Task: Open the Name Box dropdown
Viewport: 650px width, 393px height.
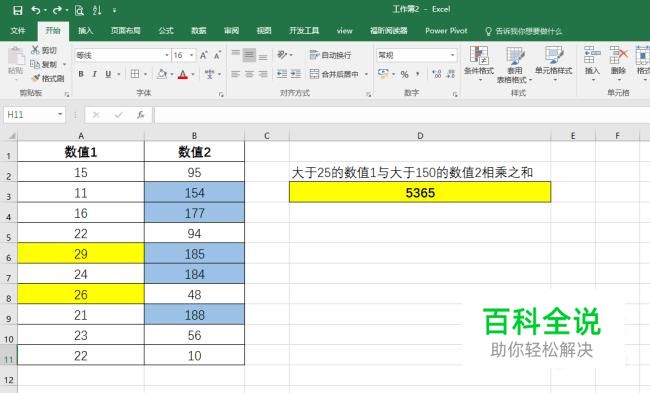Action: [60, 114]
